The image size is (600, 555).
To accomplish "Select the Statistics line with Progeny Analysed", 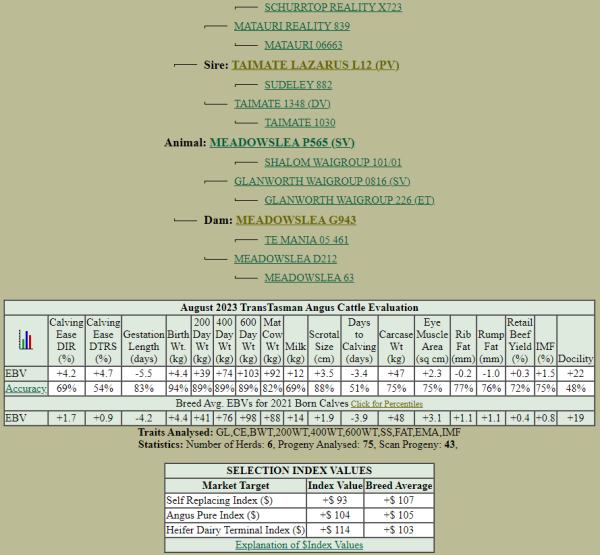I will [298, 445].
